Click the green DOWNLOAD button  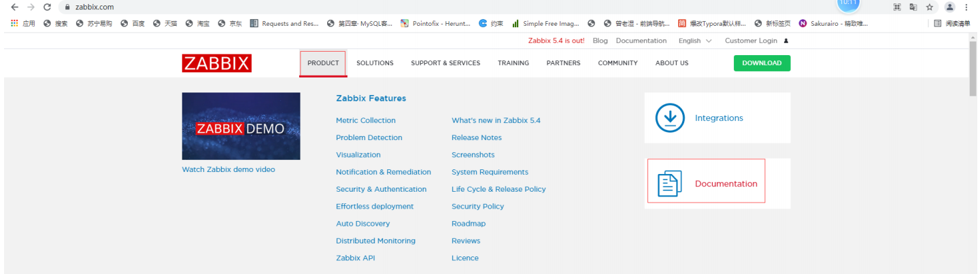762,63
